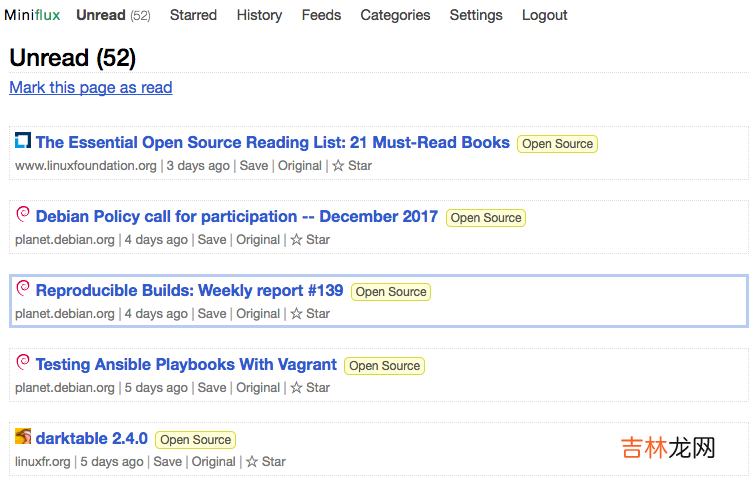Click Debian swirl icon beside Debian Policy article
The height and width of the screenshot is (483, 756).
pyautogui.click(x=23, y=215)
